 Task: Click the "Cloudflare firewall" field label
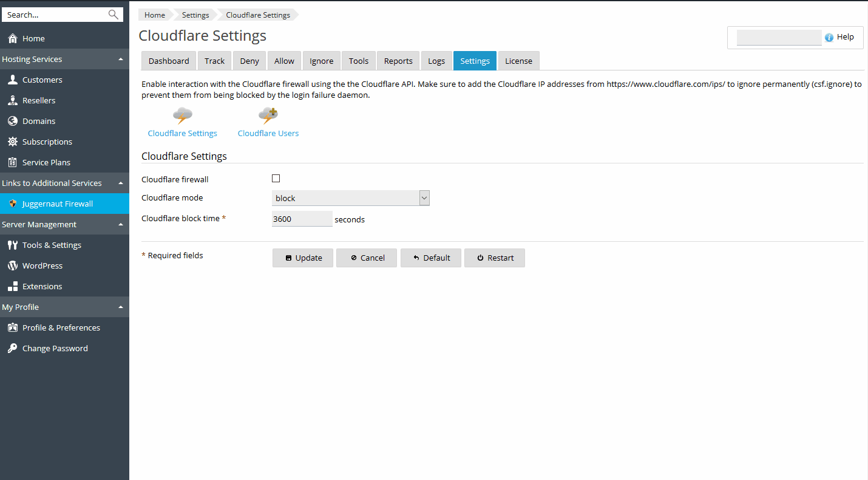pos(175,179)
